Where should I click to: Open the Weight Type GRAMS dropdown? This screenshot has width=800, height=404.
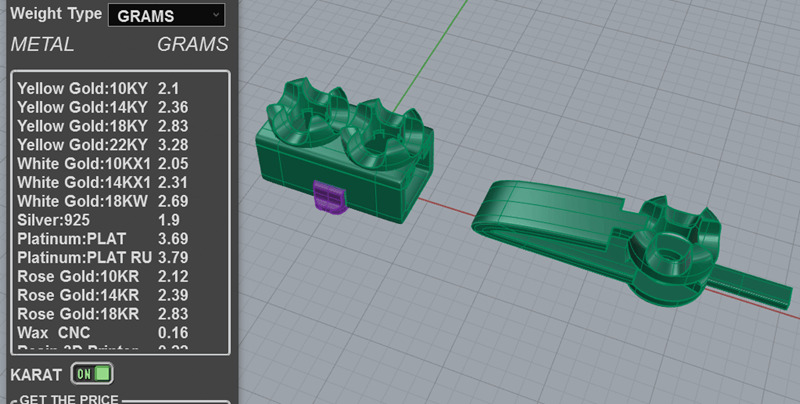166,15
